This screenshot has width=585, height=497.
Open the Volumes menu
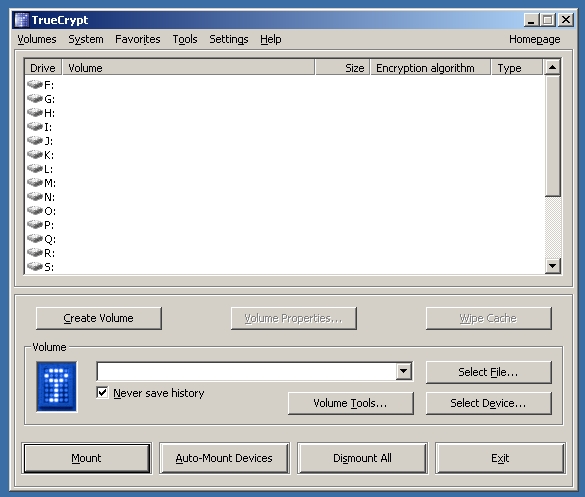coord(37,39)
